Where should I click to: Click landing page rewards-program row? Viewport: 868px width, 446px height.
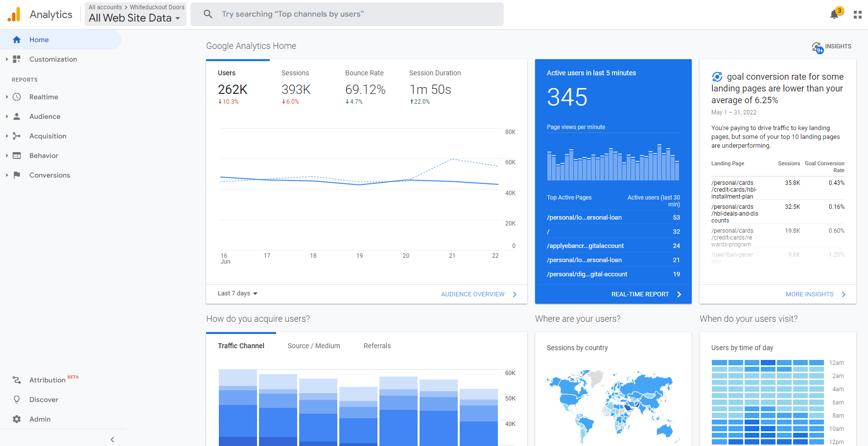[778, 237]
